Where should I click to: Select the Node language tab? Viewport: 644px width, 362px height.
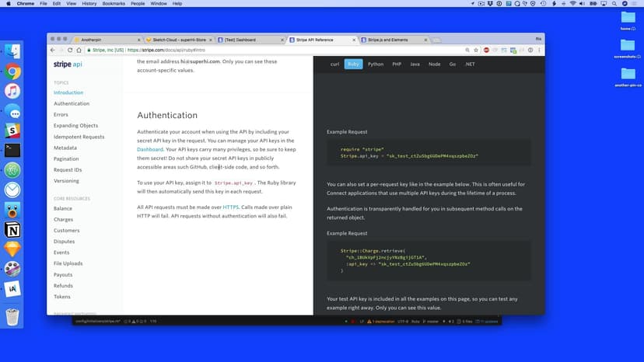click(x=434, y=64)
